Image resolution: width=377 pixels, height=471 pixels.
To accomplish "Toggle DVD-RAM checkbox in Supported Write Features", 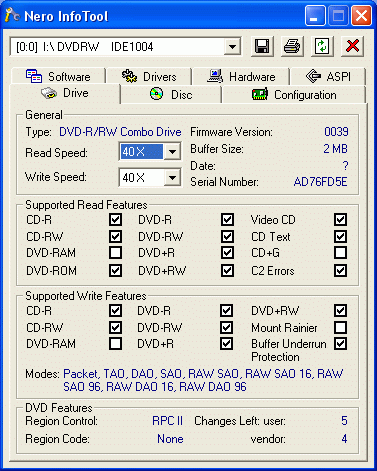I will [x=115, y=344].
